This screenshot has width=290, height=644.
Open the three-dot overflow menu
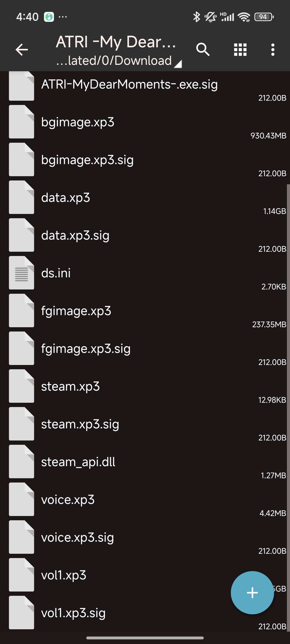click(x=273, y=49)
